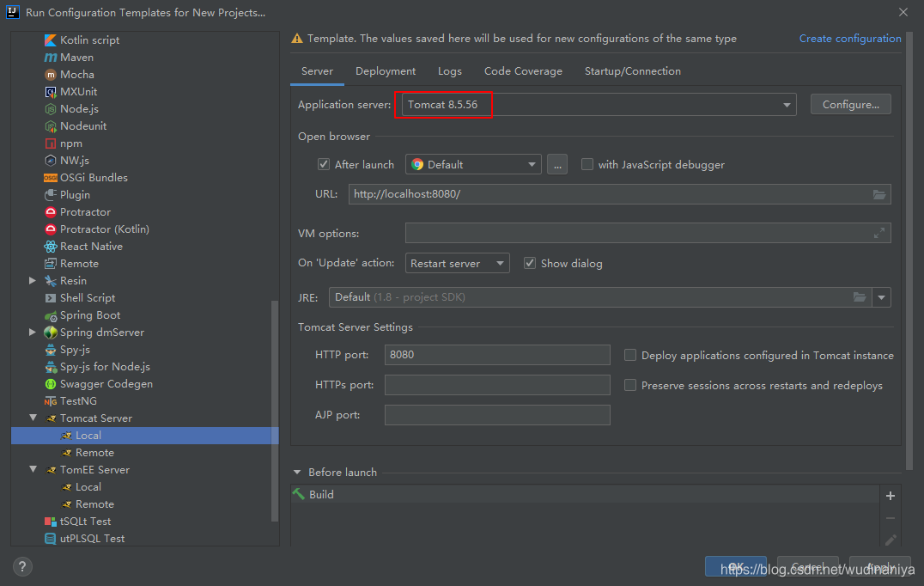The height and width of the screenshot is (586, 924).
Task: Select the Nodeunit icon
Action: [51, 126]
